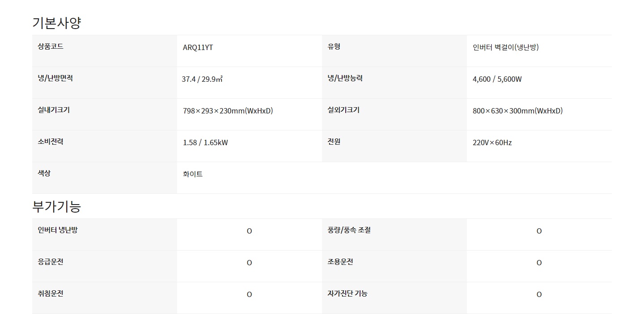Click the 냉/난방능력 label
The image size is (644, 314).
click(345, 78)
